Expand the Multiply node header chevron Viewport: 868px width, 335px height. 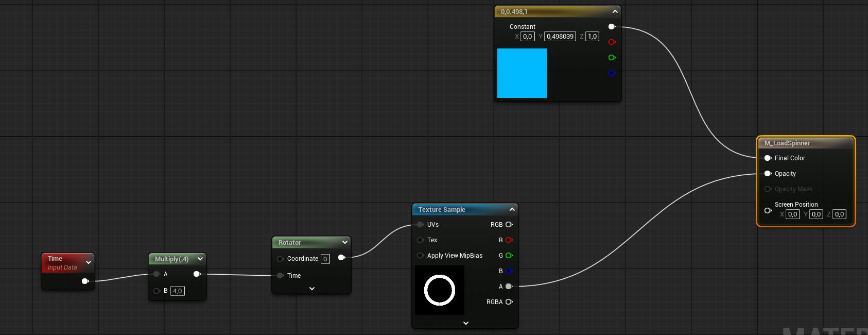pos(200,259)
